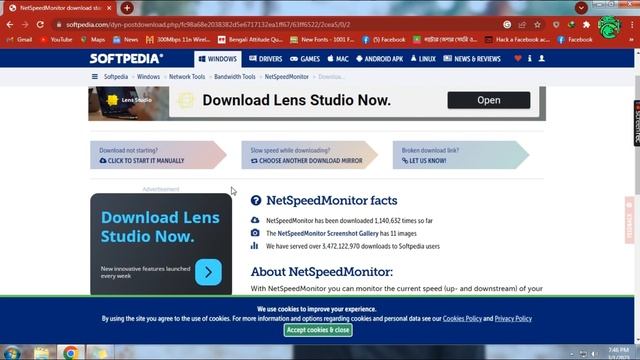Go to Network Tools breadcrumb

[187, 77]
